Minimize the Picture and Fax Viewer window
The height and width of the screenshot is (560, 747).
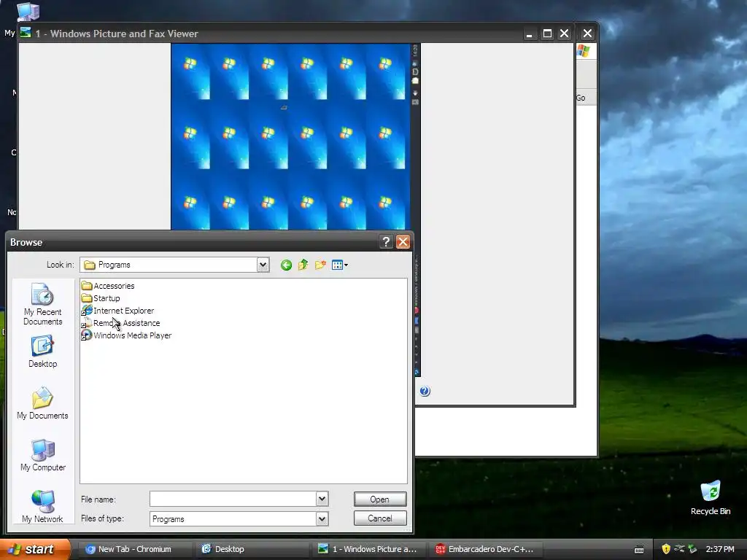pyautogui.click(x=530, y=34)
